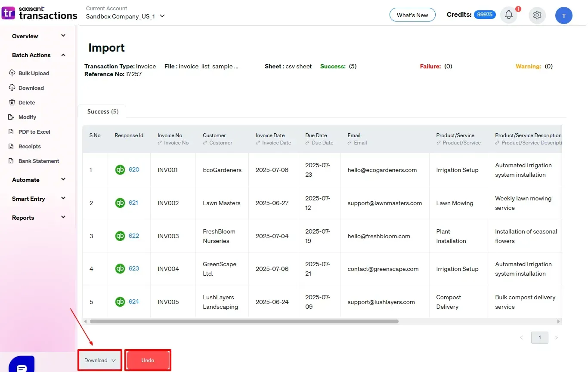Click the Receipts file icon

tap(11, 146)
